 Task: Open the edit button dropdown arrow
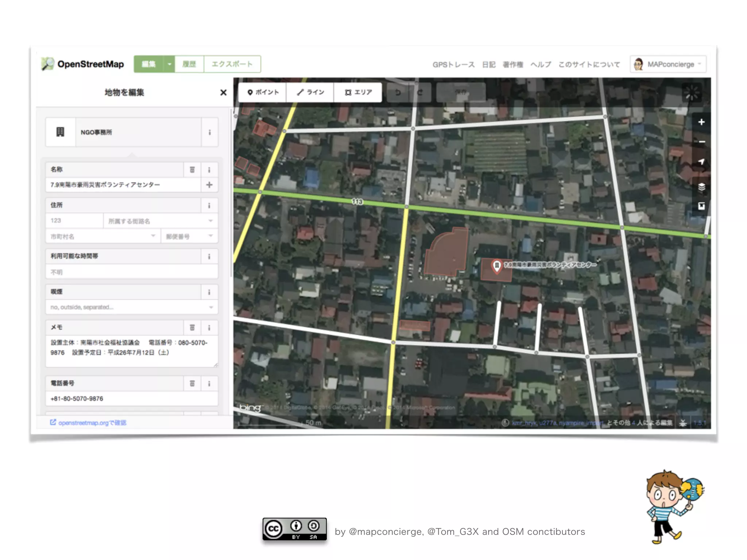click(x=169, y=64)
